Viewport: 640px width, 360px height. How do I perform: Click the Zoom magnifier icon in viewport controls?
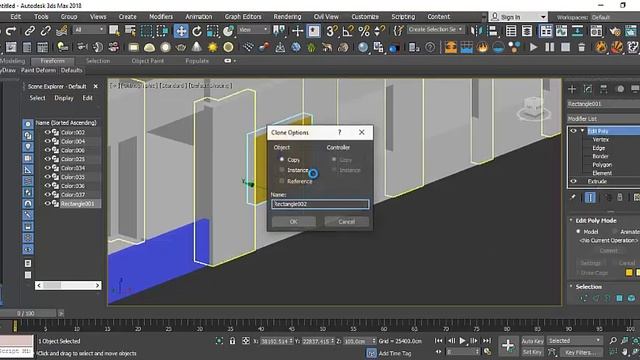[613, 340]
